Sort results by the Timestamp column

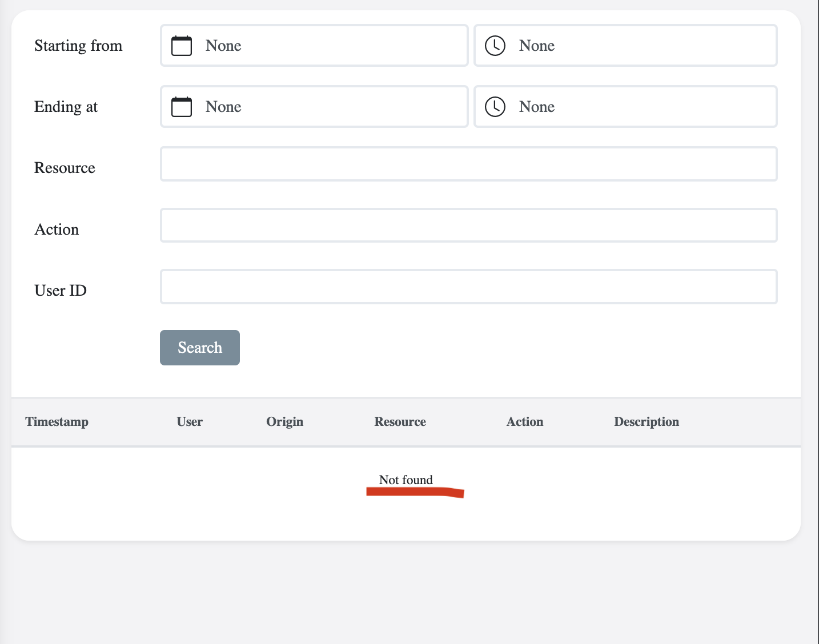[57, 421]
